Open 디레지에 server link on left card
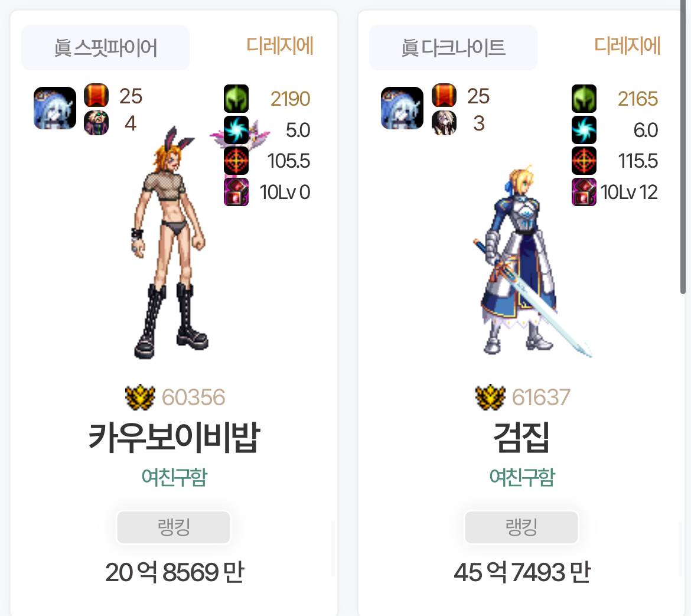This screenshot has width=691, height=616. pyautogui.click(x=279, y=46)
